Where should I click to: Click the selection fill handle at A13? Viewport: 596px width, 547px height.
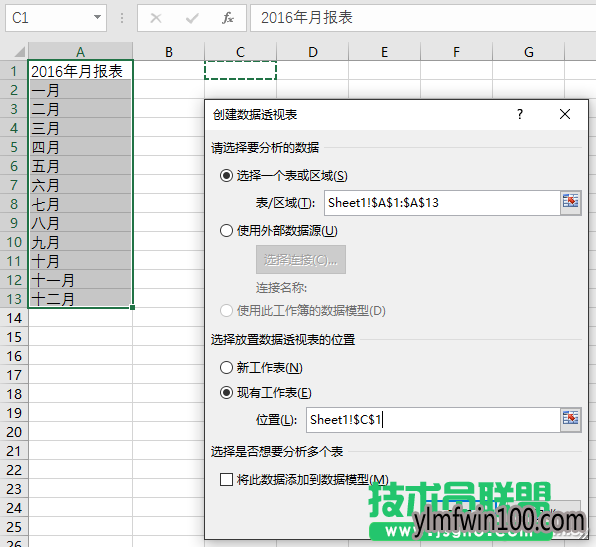[x=132, y=307]
